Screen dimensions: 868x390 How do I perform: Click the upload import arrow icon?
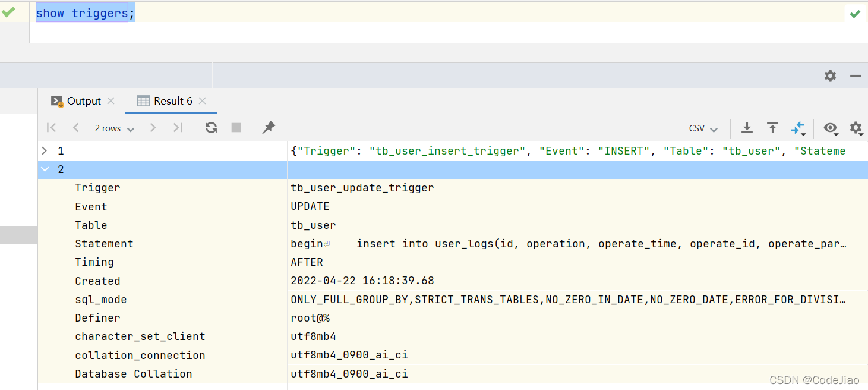(x=772, y=128)
